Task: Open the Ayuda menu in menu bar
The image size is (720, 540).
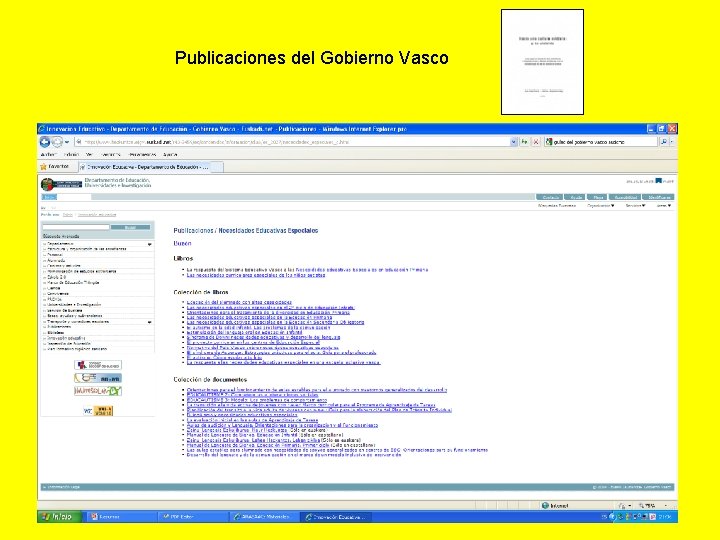Action: (170, 155)
